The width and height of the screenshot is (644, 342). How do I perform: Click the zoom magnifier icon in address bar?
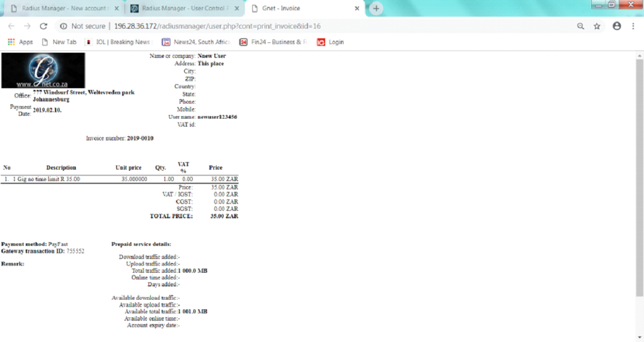580,26
